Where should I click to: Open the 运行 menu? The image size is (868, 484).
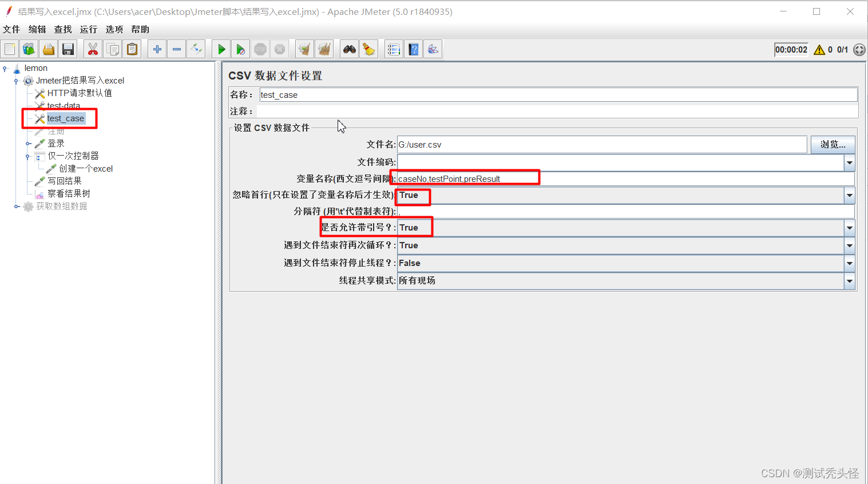coord(89,29)
